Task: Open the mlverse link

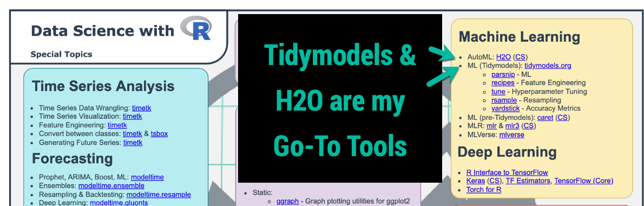Action: click(x=511, y=134)
